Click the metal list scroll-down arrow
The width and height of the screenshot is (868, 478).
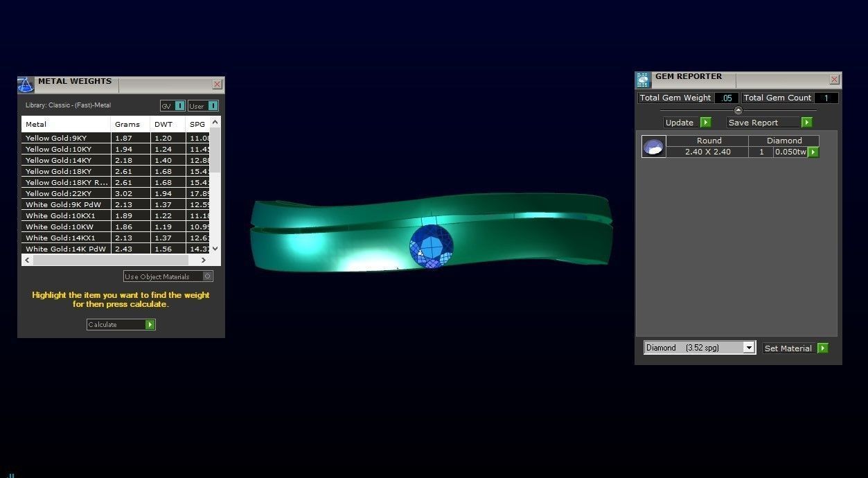[215, 249]
